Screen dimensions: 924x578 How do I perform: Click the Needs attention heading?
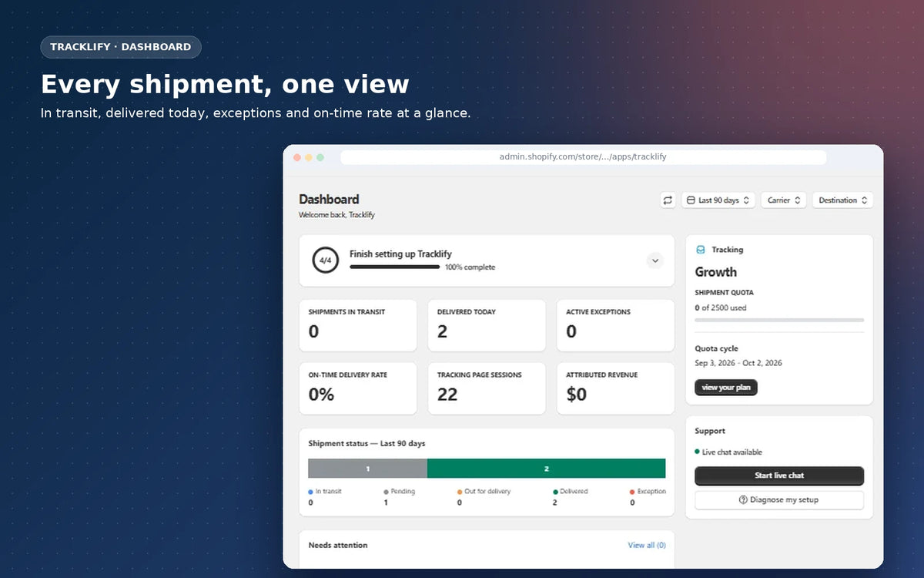pos(338,546)
